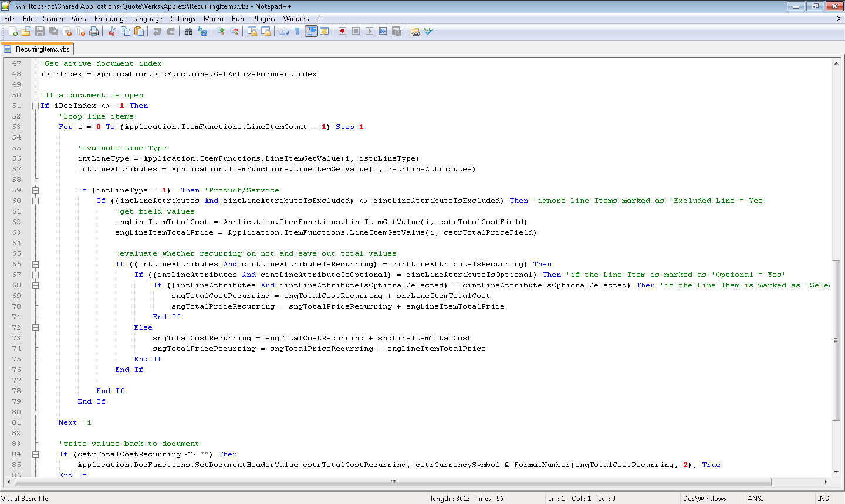Viewport: 845px width, 504px height.
Task: Open the Encoding menu
Action: (x=109, y=19)
